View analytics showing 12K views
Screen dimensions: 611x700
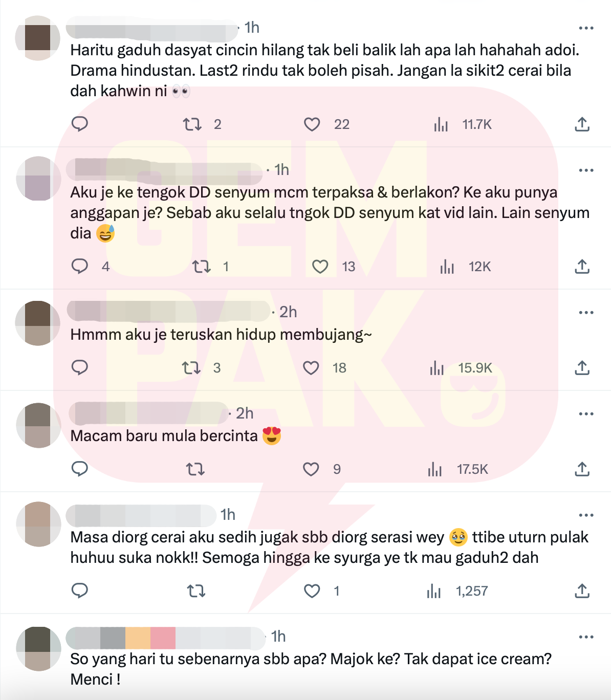click(x=465, y=267)
